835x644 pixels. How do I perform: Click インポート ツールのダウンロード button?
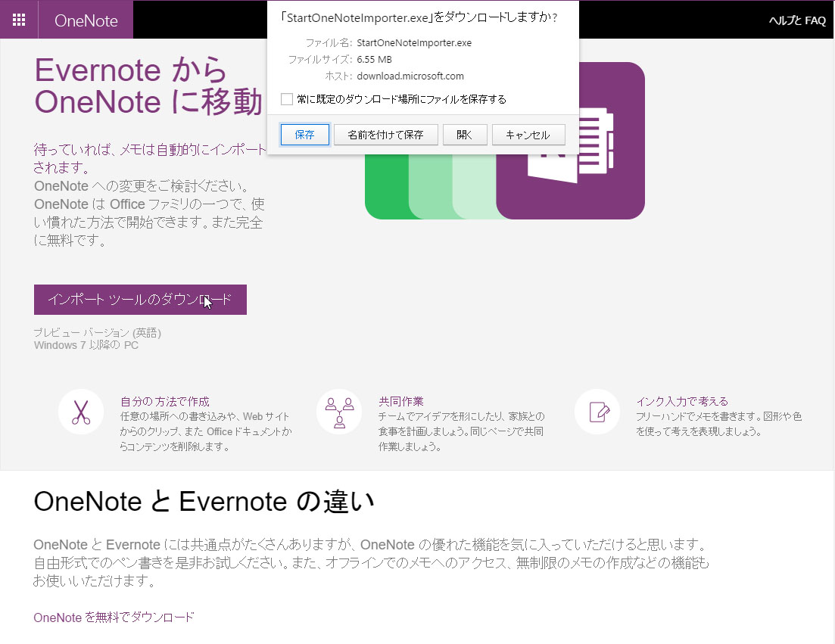coord(140,300)
